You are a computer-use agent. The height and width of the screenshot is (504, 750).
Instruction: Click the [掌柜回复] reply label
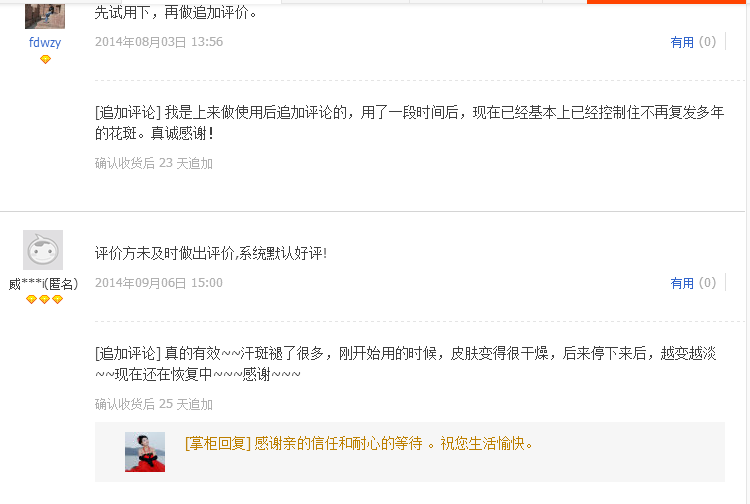point(218,444)
